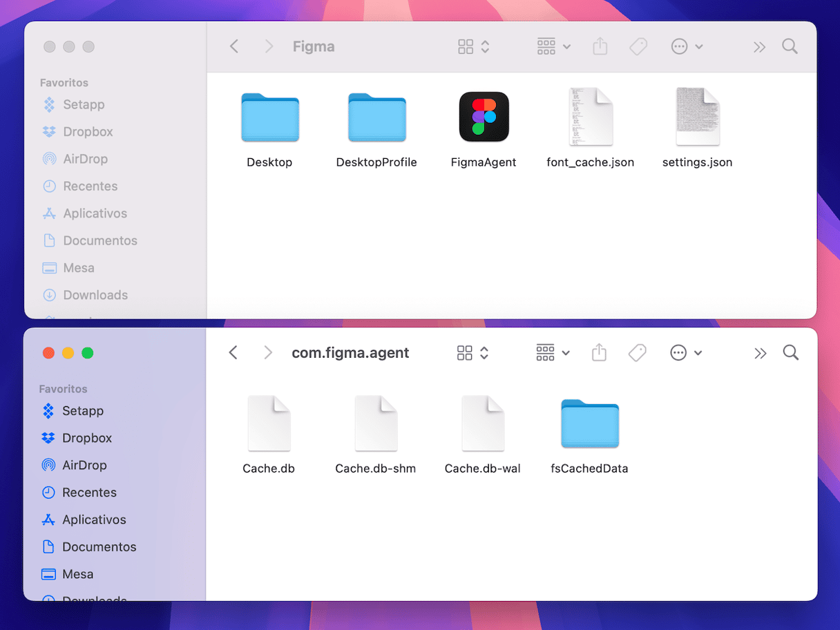
Task: Show hidden toolbar items in com.figma.agent window
Action: [760, 353]
